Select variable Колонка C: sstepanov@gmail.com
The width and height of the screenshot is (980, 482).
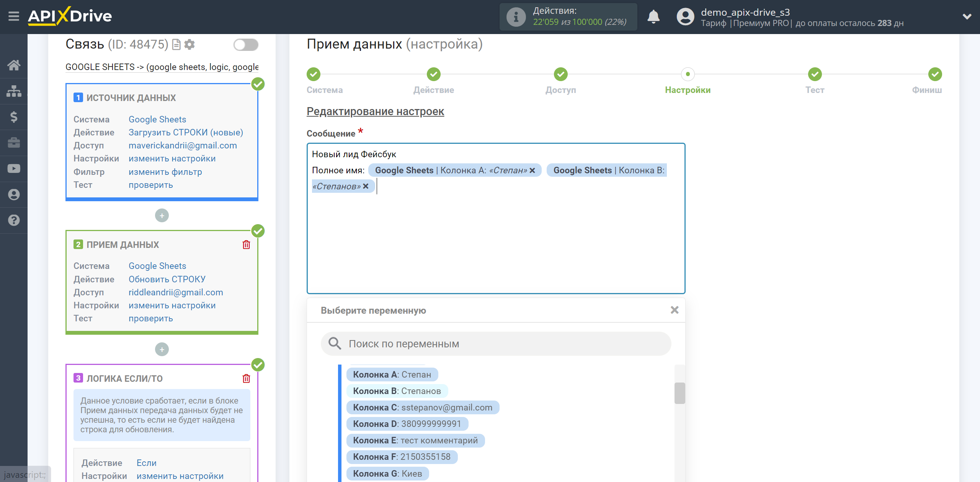tap(423, 407)
